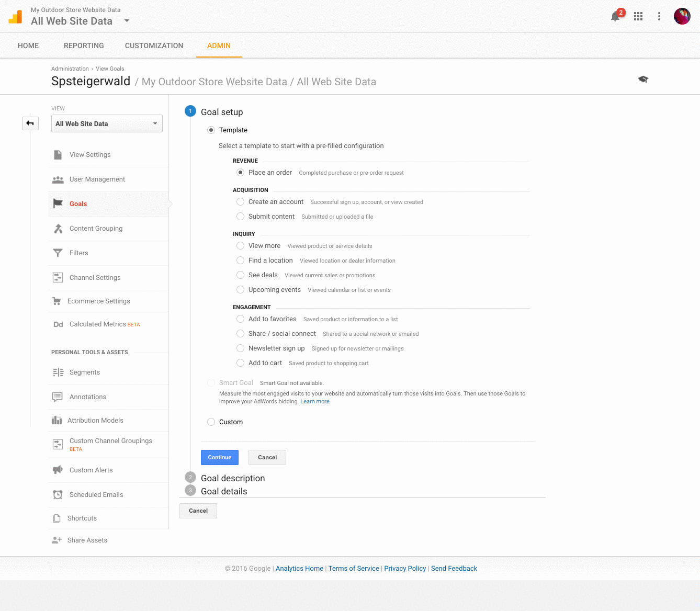Viewport: 700px width, 611px height.
Task: Click the Custom Alerts megaphone icon
Action: 58,470
